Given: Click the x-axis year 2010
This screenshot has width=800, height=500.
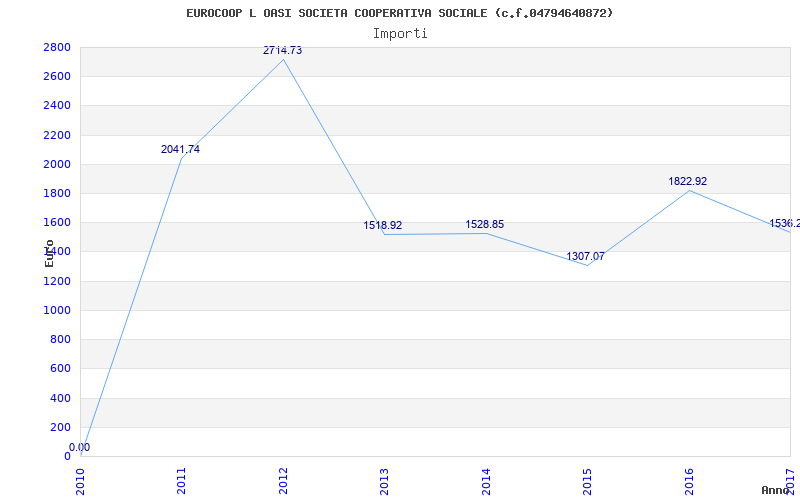Looking at the screenshot, I should point(80,482).
